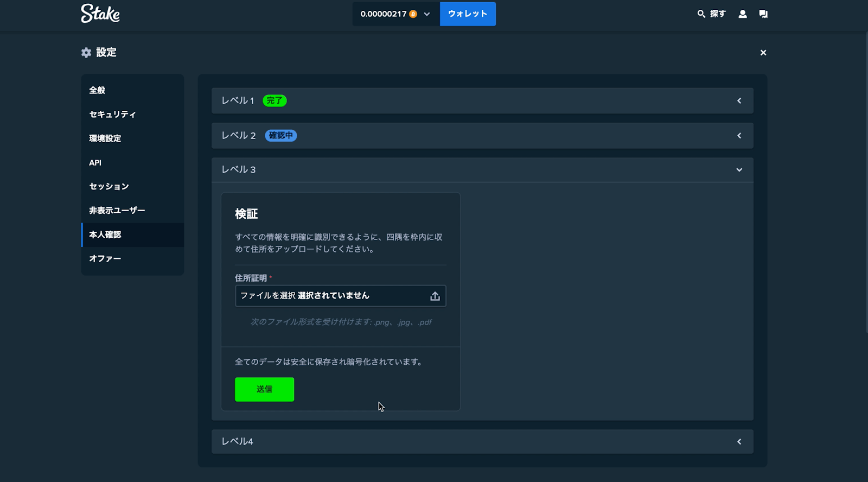Image resolution: width=868 pixels, height=482 pixels.
Task: Expand the レベル4 section chevron
Action: tap(739, 442)
